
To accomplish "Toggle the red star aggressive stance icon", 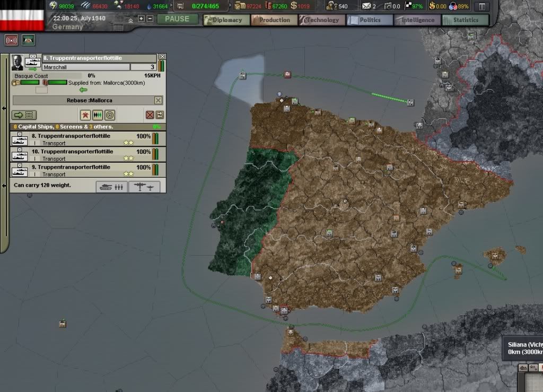I will coord(85,115).
